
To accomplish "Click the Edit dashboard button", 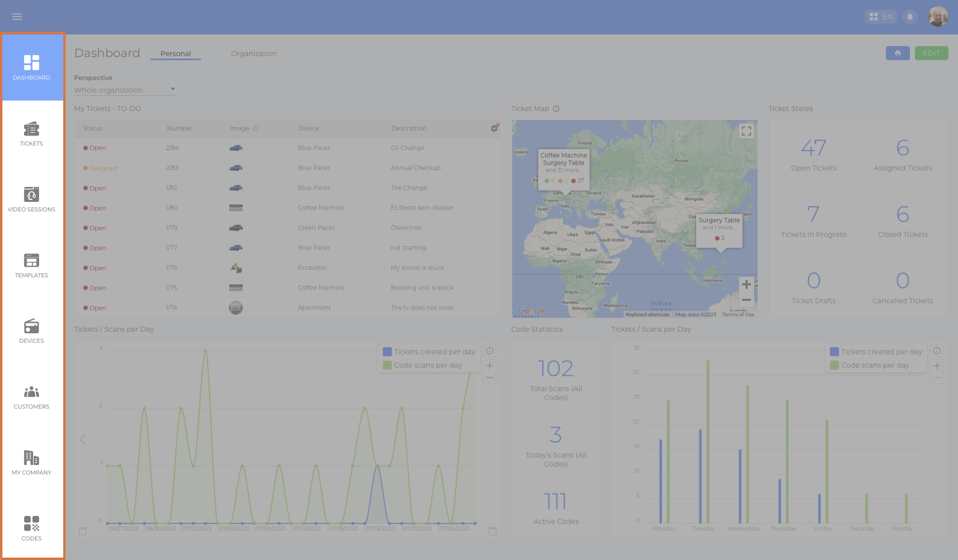I will click(931, 53).
